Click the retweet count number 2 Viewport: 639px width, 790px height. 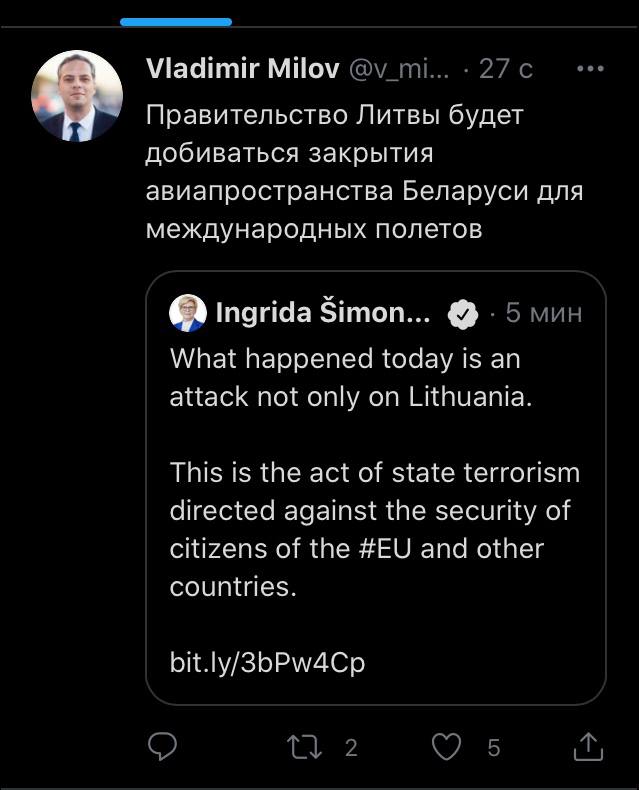[x=351, y=747]
